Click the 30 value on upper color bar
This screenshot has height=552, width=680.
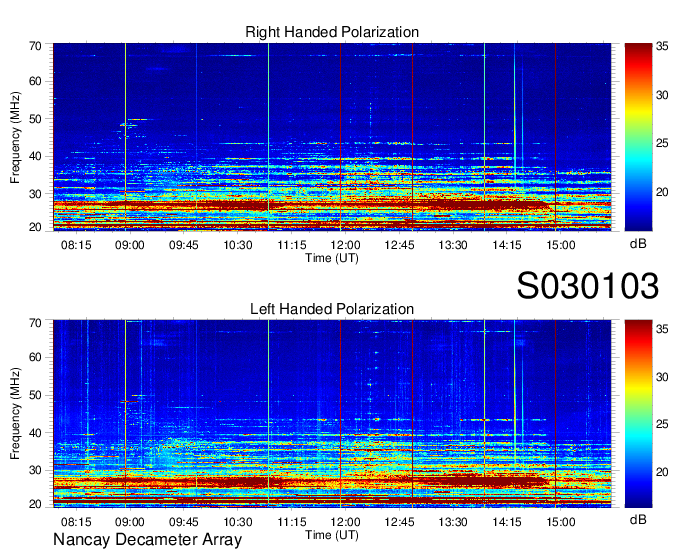click(x=662, y=95)
